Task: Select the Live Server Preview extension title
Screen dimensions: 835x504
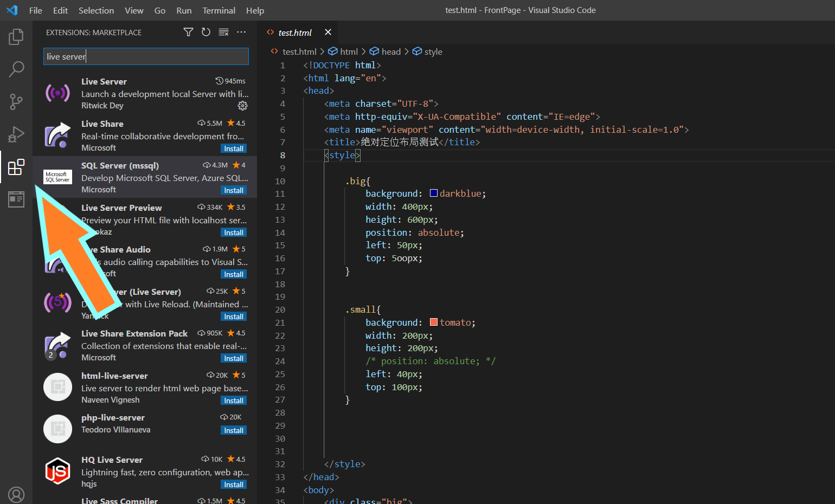Action: tap(121, 208)
